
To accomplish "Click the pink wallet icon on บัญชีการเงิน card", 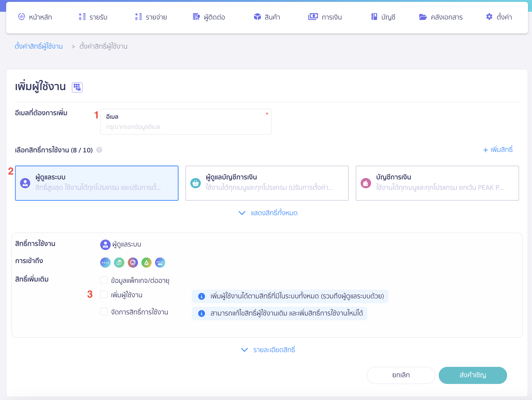I will (x=366, y=183).
